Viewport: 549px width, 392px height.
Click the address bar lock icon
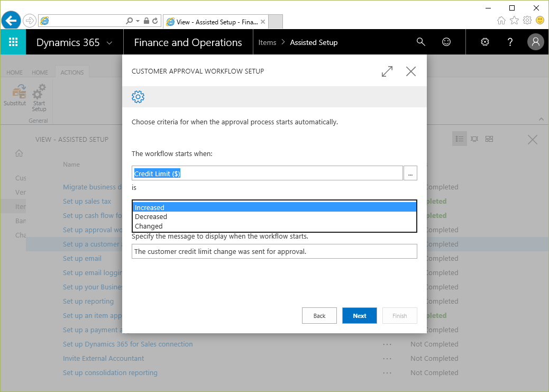147,21
